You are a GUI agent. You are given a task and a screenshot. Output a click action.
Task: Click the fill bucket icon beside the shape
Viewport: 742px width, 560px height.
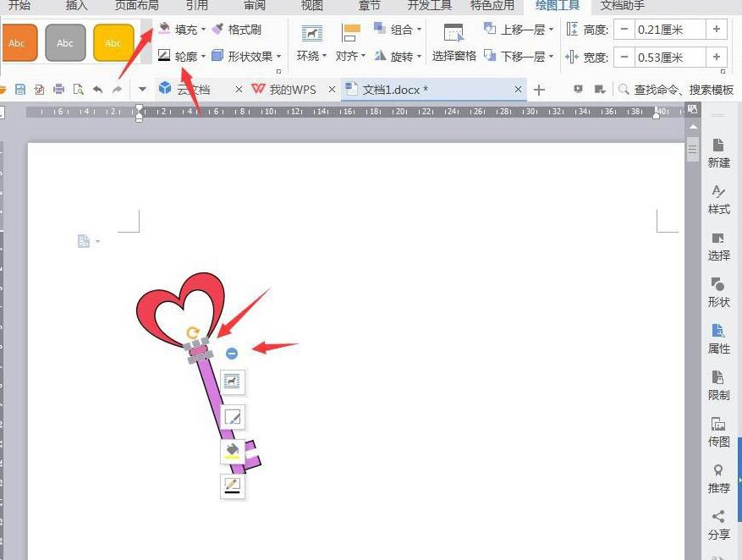click(x=232, y=451)
